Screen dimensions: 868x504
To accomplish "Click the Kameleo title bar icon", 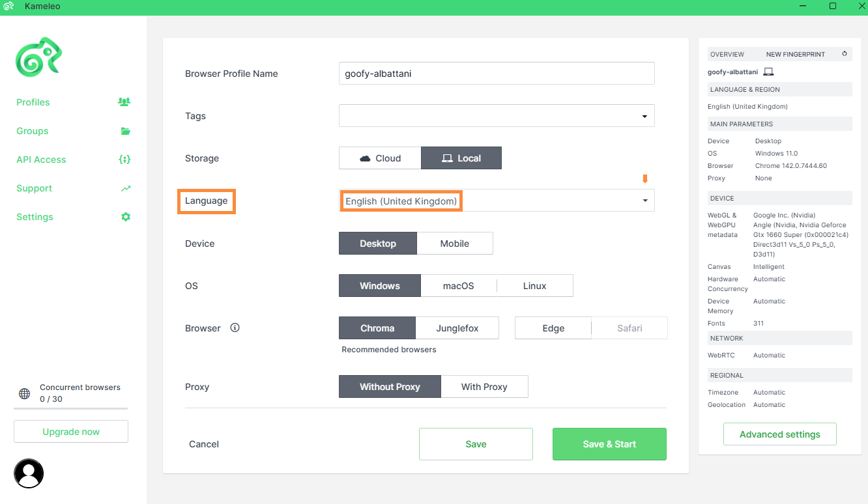I will [x=8, y=6].
